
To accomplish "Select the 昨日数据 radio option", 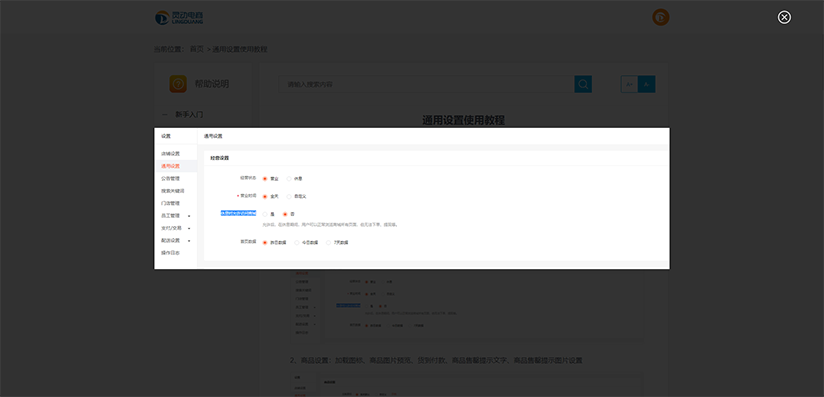I will pos(265,242).
